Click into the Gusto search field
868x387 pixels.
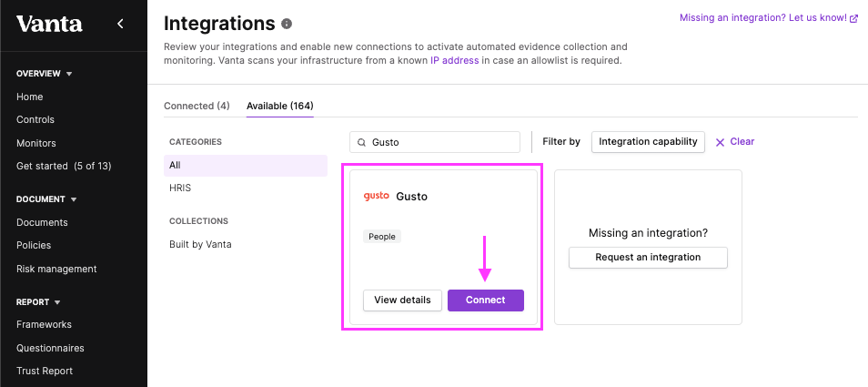[435, 142]
